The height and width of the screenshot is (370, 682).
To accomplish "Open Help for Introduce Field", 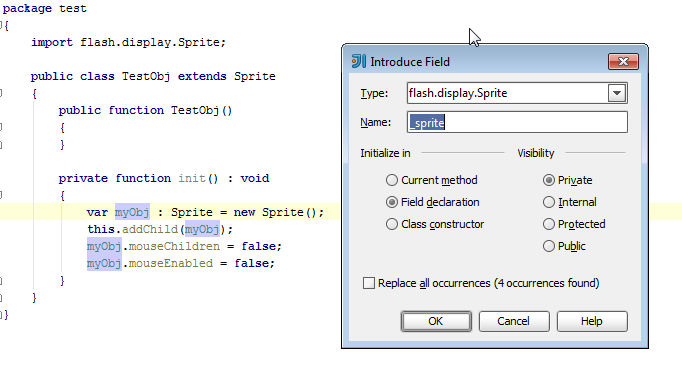I will (592, 321).
